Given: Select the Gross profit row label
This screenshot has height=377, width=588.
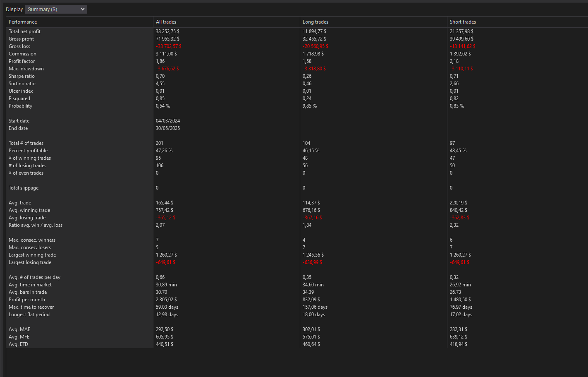Looking at the screenshot, I should pos(21,39).
